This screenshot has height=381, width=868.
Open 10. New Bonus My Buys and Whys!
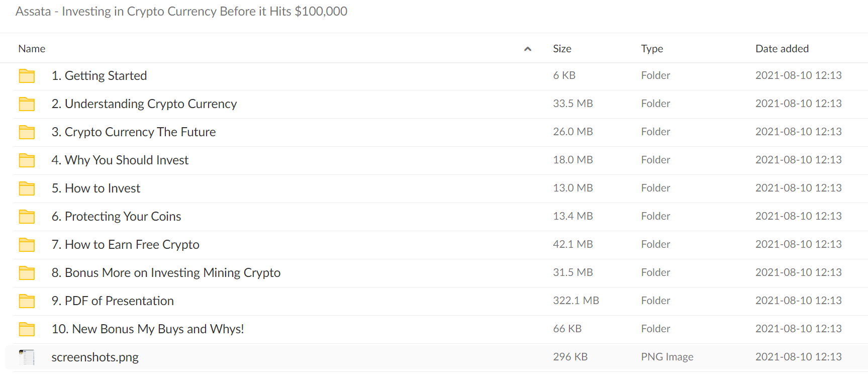(148, 329)
